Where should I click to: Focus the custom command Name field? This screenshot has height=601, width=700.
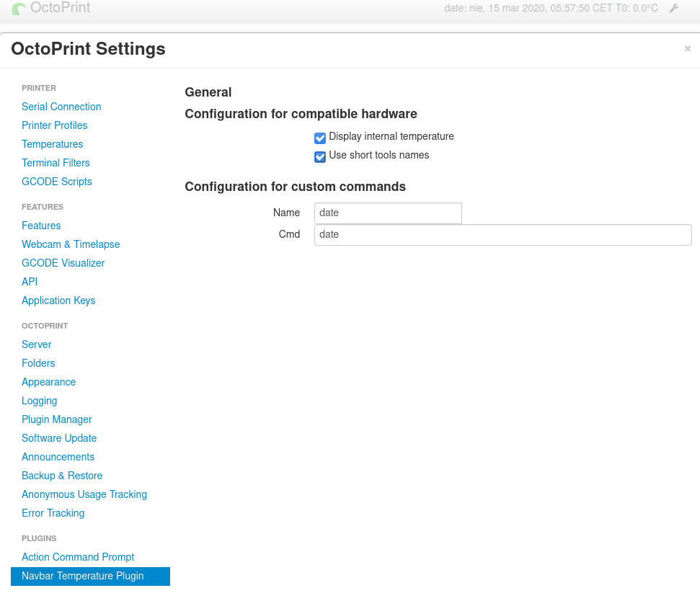point(388,213)
